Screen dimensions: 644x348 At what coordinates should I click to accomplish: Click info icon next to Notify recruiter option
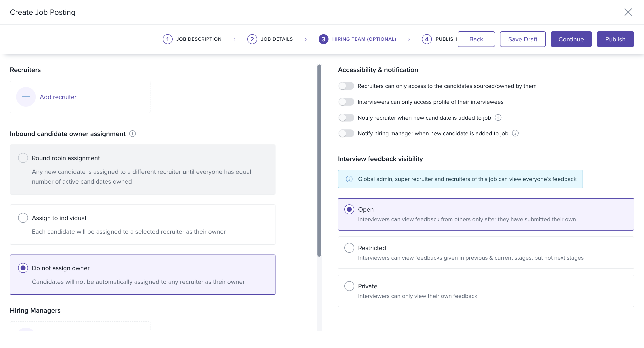[x=498, y=117]
